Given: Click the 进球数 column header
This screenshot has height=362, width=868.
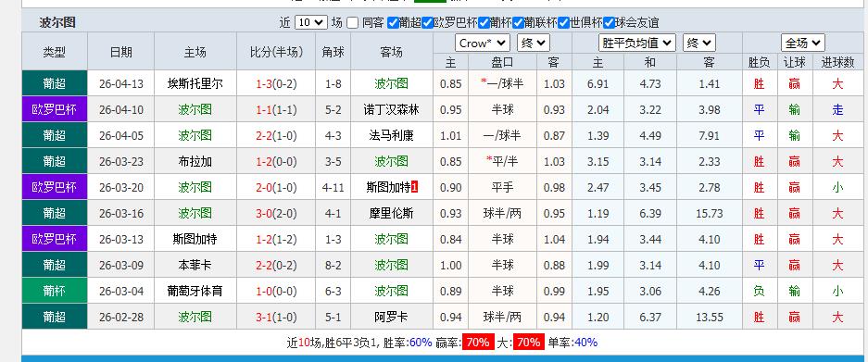Looking at the screenshot, I should click(837, 63).
